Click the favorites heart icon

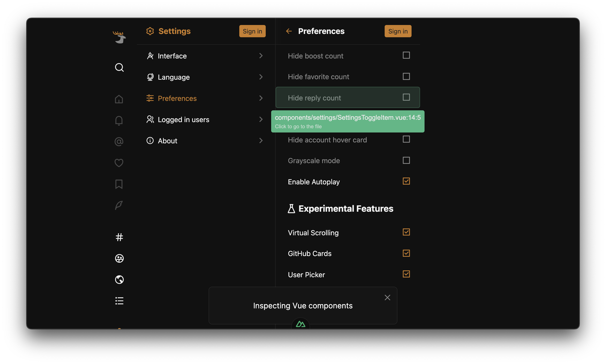tap(119, 162)
